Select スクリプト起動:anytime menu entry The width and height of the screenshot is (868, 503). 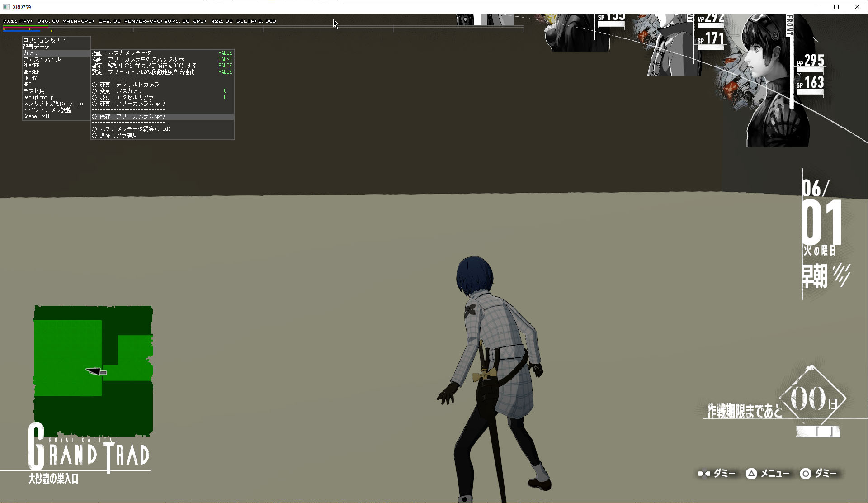[53, 104]
